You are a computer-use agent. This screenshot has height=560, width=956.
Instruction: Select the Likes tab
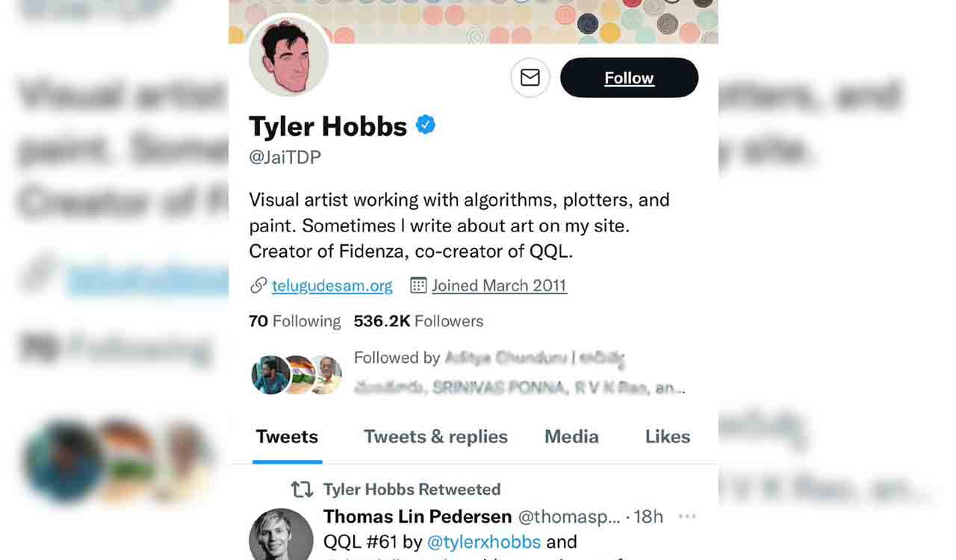(x=667, y=437)
